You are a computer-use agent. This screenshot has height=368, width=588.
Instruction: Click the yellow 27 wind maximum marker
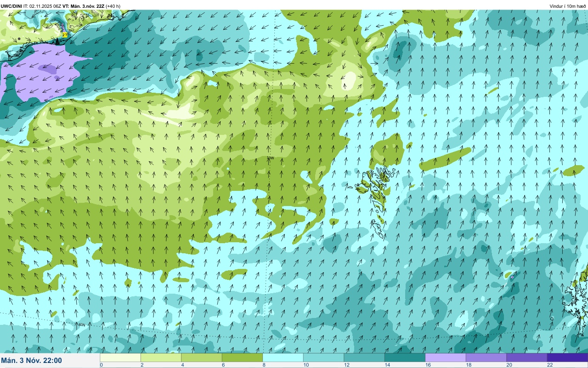65,34
